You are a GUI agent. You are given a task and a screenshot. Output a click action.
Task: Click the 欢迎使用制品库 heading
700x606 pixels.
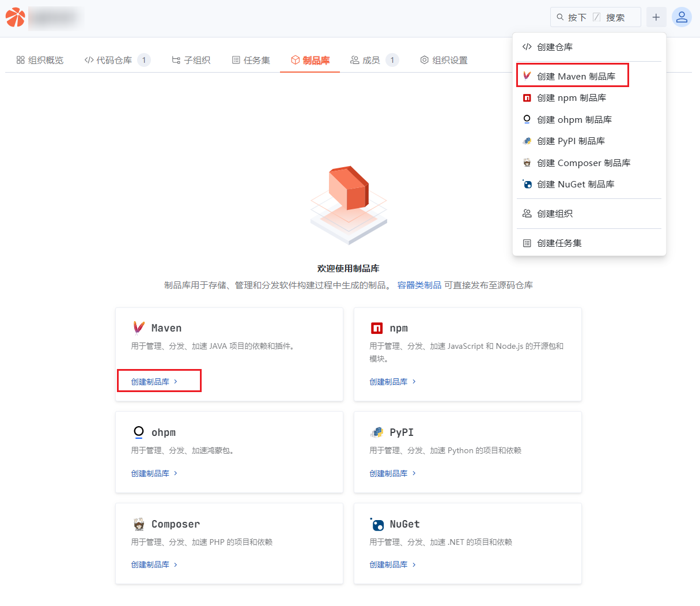(349, 269)
